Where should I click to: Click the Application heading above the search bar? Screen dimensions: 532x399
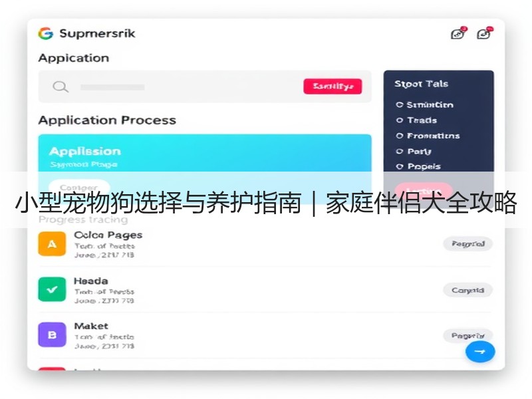click(x=74, y=58)
